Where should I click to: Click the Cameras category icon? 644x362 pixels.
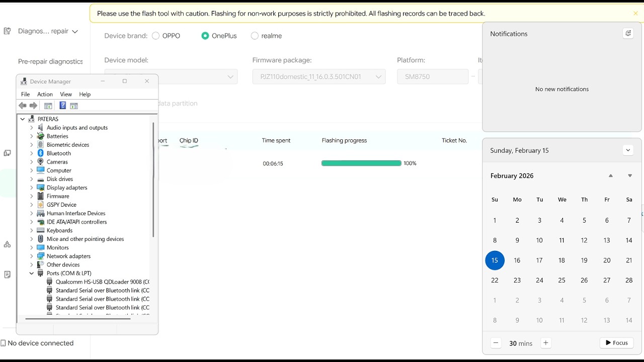41,162
